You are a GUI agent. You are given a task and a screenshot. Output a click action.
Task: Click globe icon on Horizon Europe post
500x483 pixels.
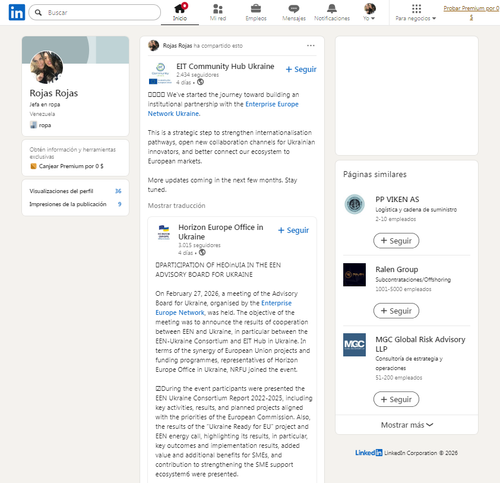pyautogui.click(x=202, y=252)
